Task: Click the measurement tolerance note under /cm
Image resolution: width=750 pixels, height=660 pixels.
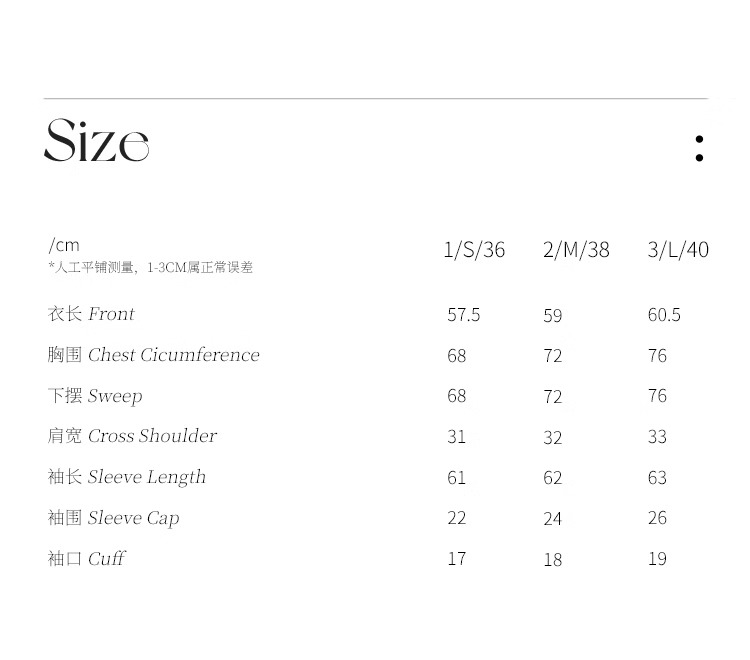Action: (150, 268)
